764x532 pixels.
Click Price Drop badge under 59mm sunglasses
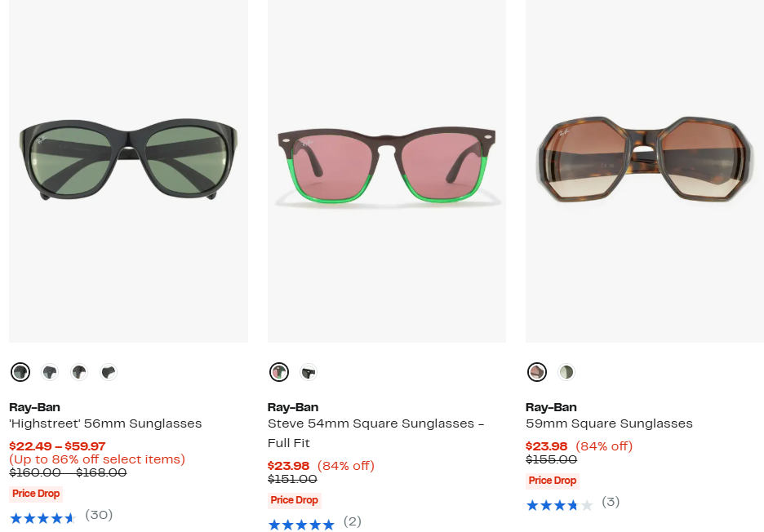553,481
